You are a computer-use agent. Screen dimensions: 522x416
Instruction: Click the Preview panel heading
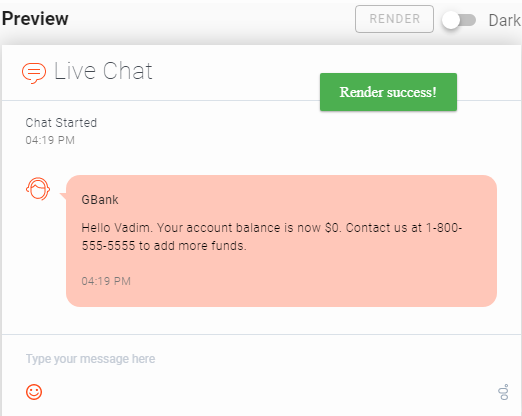tap(35, 19)
